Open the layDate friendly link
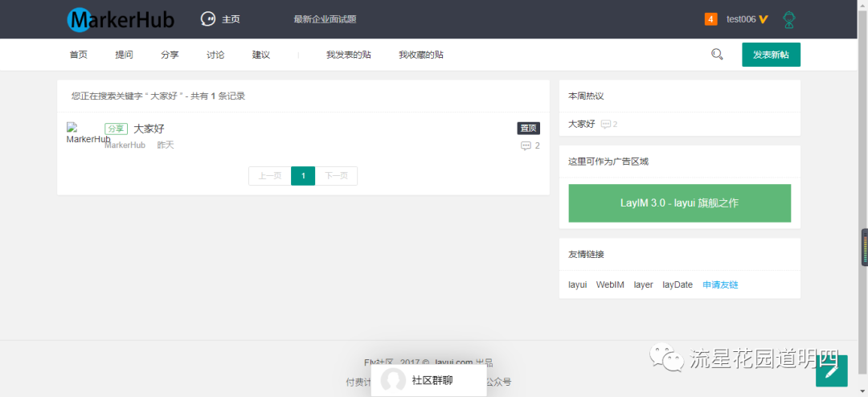Viewport: 868px width, 397px height. 678,285
